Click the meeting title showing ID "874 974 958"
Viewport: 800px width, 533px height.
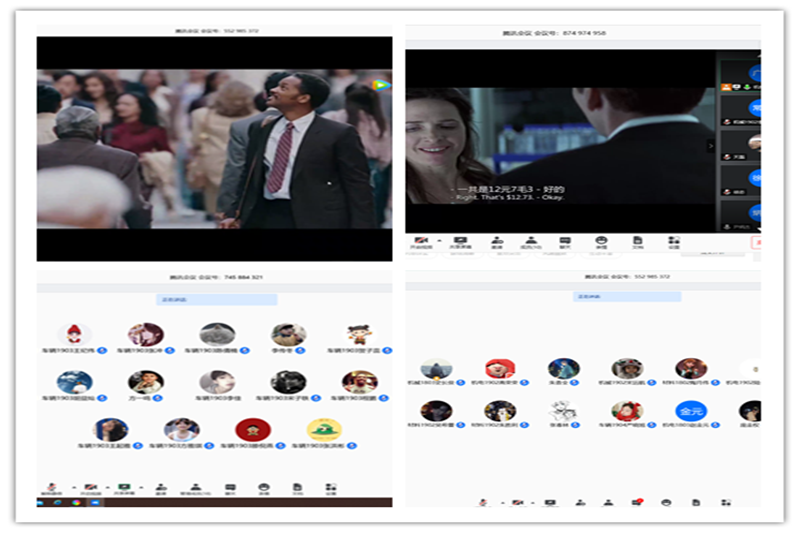[554, 33]
